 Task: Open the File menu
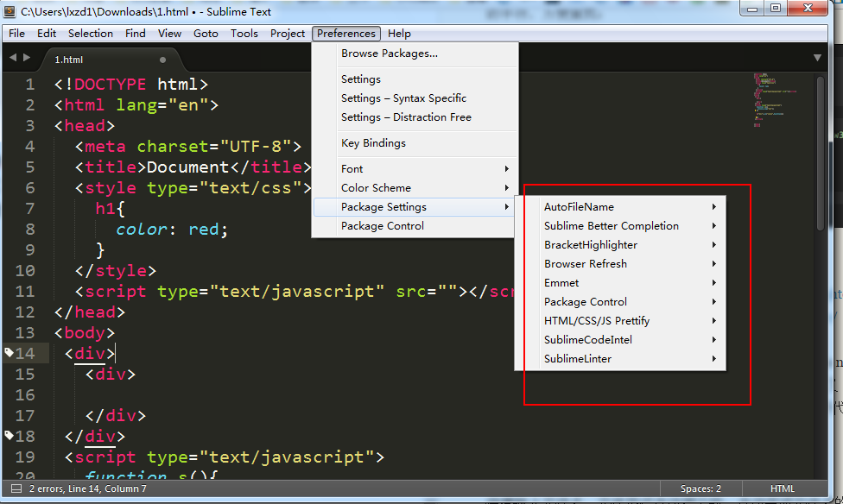point(16,34)
